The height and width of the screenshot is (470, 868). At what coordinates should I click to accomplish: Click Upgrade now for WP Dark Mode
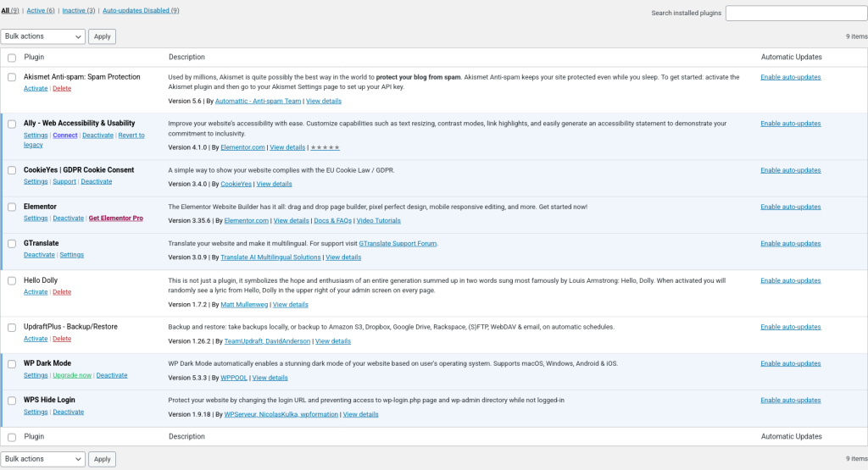[71, 375]
